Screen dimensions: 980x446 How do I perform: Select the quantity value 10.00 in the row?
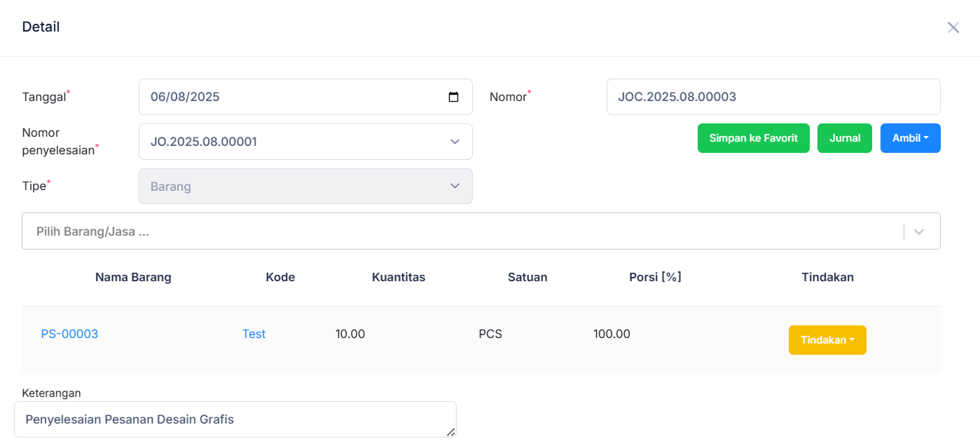[350, 334]
